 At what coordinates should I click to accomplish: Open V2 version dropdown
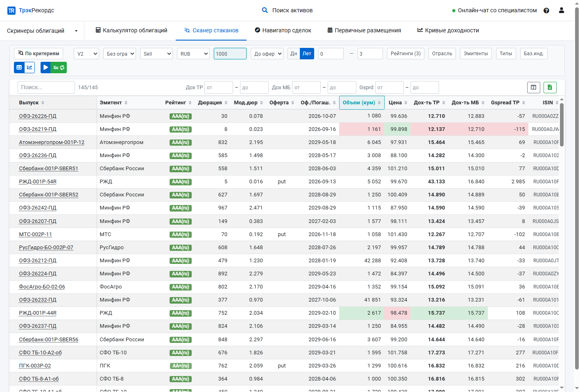pos(86,54)
